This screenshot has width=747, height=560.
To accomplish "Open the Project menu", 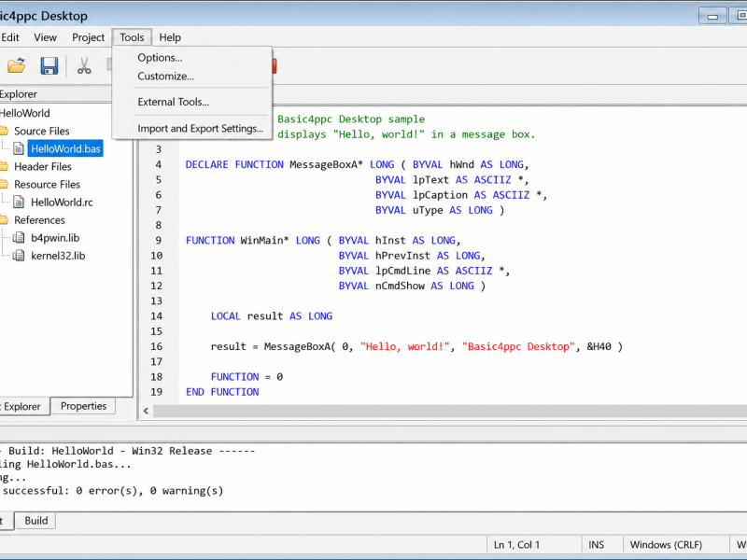I will point(88,37).
